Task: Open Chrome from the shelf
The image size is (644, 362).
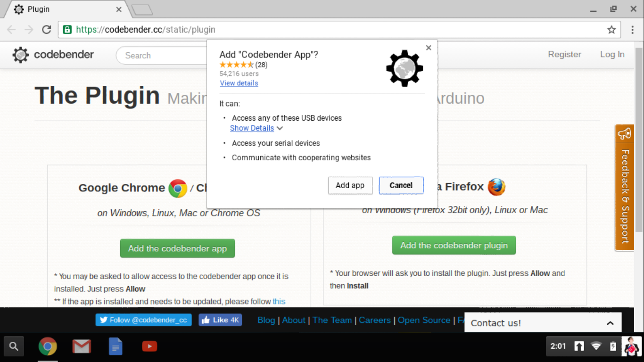Action: 48,346
